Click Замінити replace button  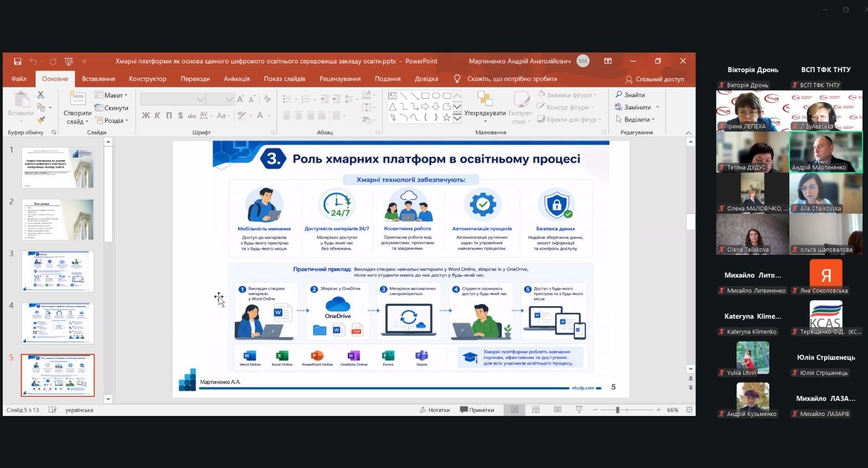coord(636,107)
